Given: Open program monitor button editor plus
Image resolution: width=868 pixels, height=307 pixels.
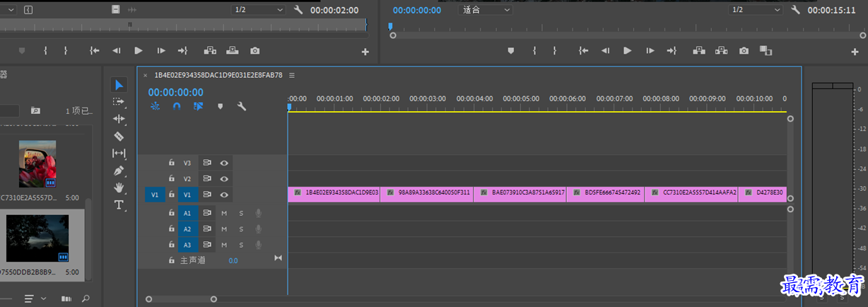Looking at the screenshot, I should coord(854,52).
